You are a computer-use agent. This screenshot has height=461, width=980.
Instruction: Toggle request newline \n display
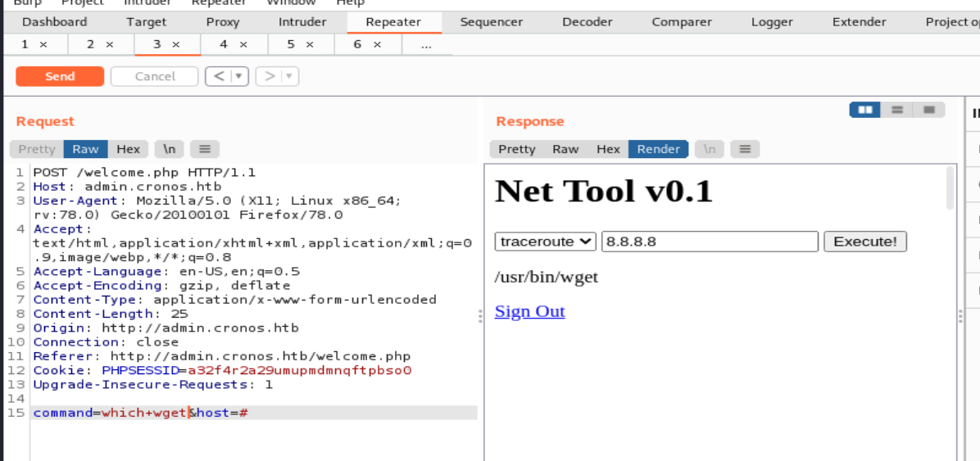coord(169,149)
